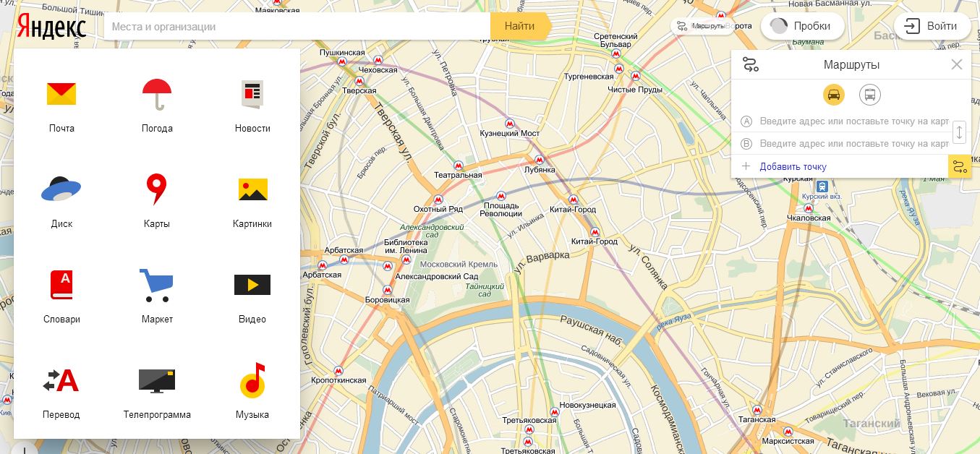Image resolution: width=980 pixels, height=454 pixels.
Task: Click the yellow route options icon button
Action: [960, 167]
